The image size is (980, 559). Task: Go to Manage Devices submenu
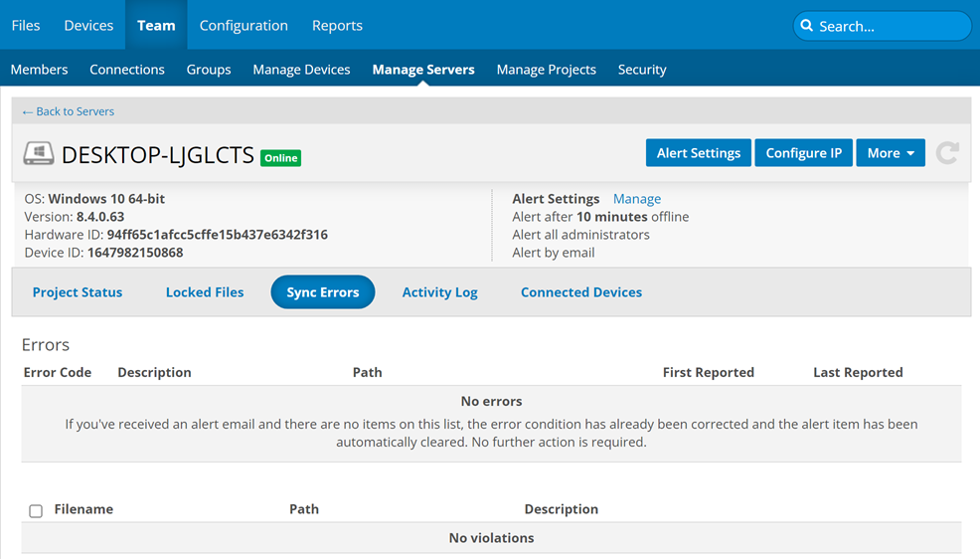pos(301,70)
